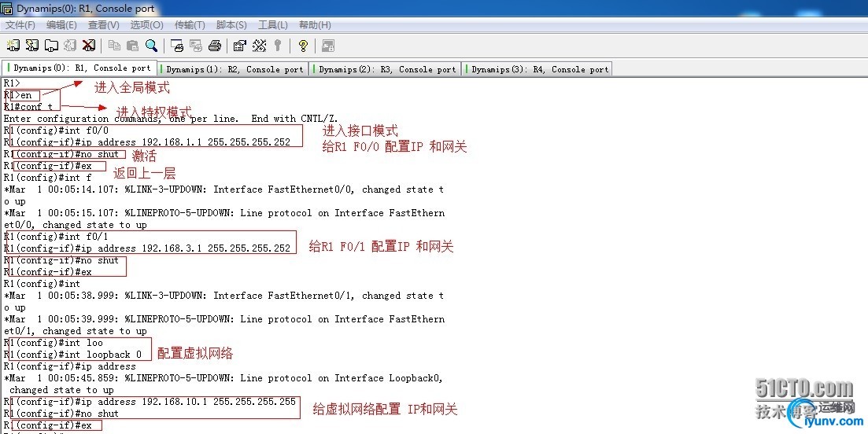Click the 'ip address 192.168.10.1' line

pyautogui.click(x=150, y=402)
